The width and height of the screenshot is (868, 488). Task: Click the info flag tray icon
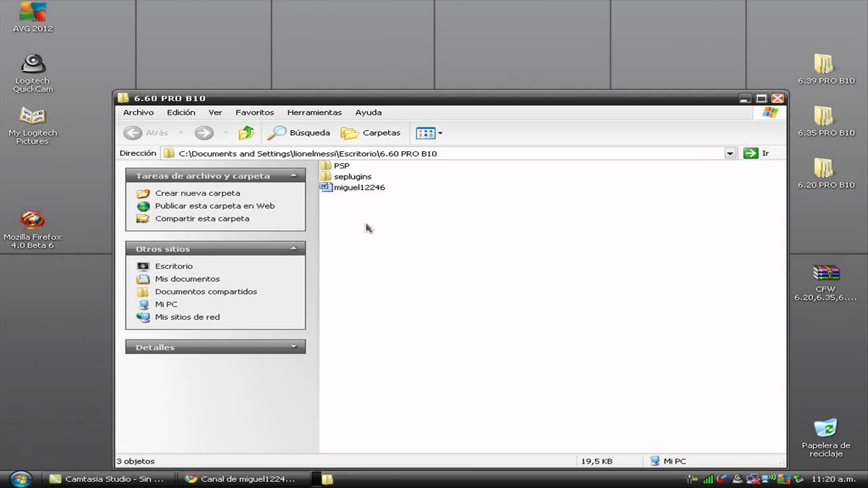pyautogui.click(x=692, y=479)
